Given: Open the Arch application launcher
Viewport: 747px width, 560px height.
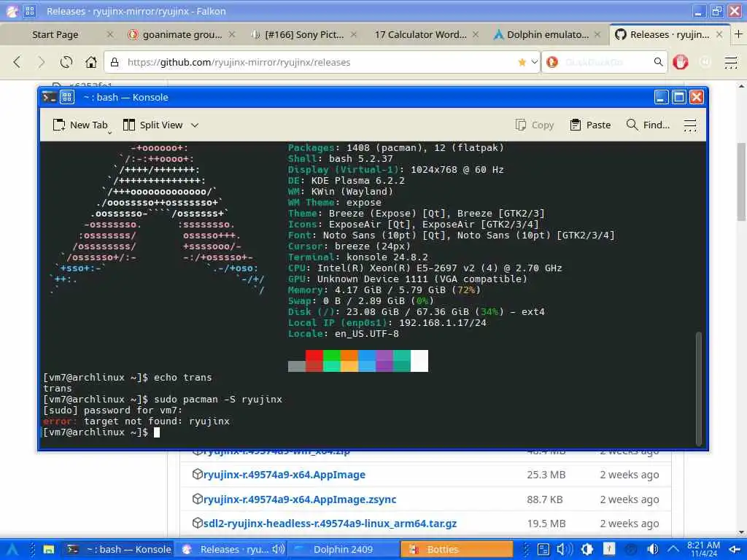Looking at the screenshot, I should (x=12, y=549).
